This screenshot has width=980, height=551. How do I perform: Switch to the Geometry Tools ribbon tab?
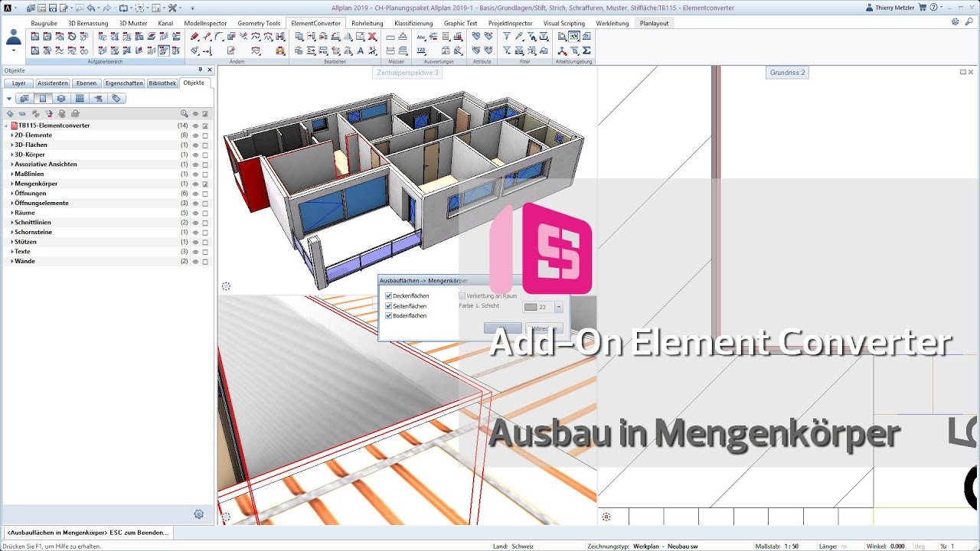259,23
